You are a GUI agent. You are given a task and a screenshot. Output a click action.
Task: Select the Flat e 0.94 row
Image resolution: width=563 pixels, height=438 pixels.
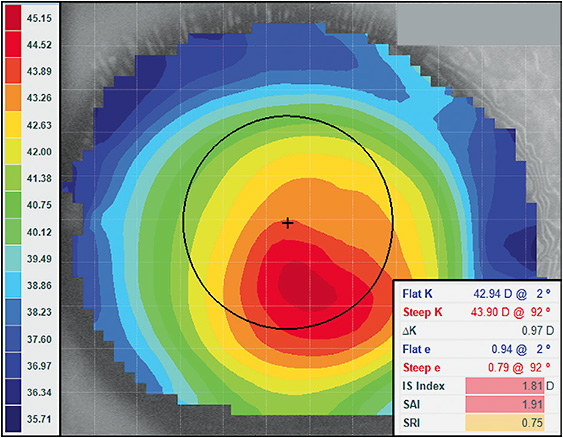[x=476, y=349]
